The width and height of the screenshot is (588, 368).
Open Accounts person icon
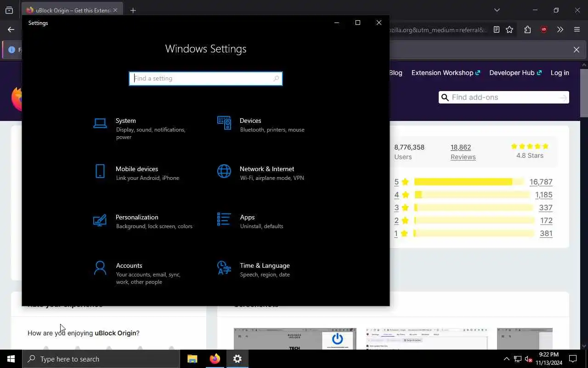[100, 268]
